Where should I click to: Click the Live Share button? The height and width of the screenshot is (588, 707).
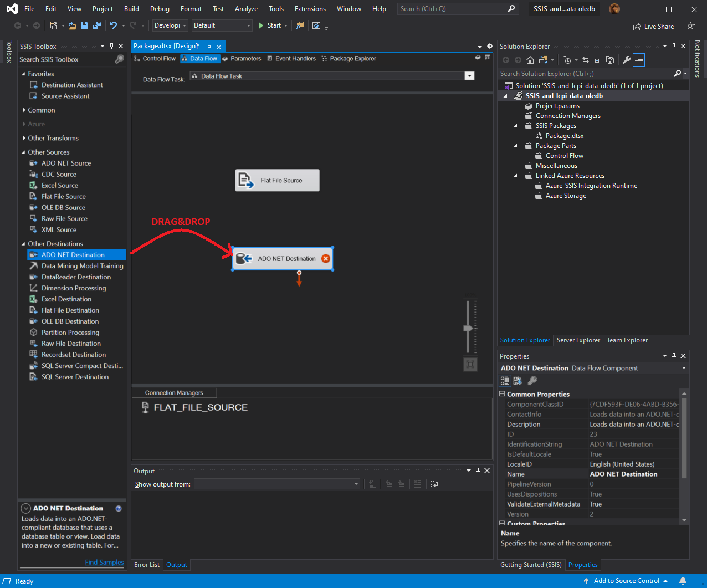tap(654, 27)
